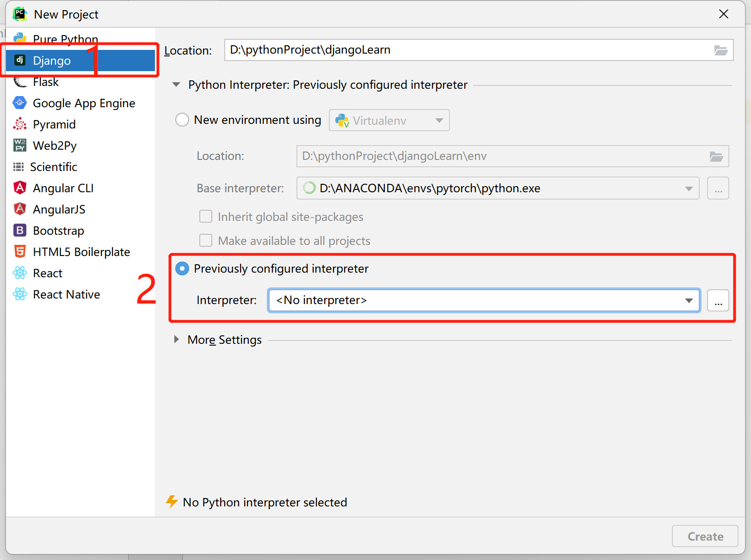Choose Flask project type

click(80, 82)
